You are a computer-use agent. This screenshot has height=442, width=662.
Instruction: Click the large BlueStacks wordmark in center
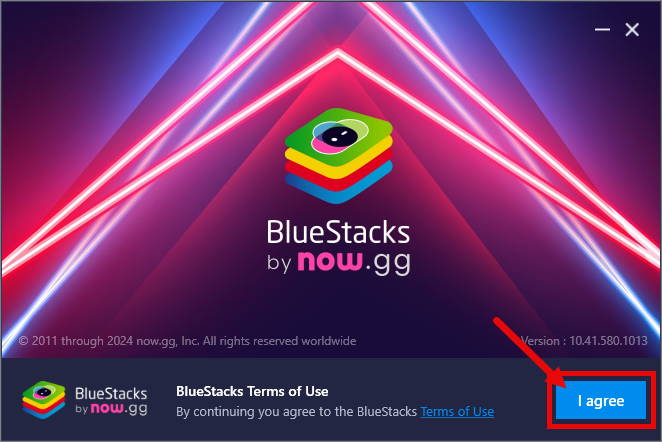point(338,232)
